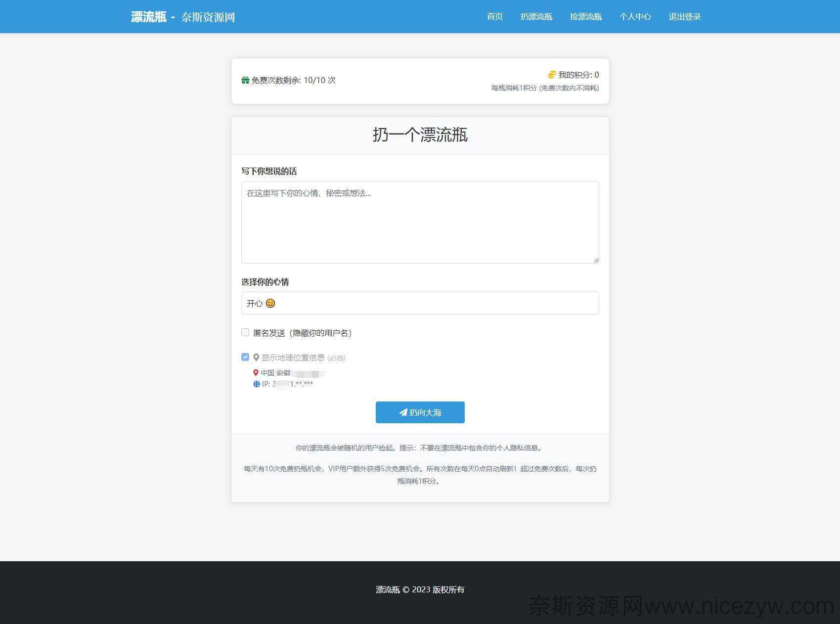Open 捡漂流瓶 from the navbar
This screenshot has height=624, width=840.
[585, 17]
